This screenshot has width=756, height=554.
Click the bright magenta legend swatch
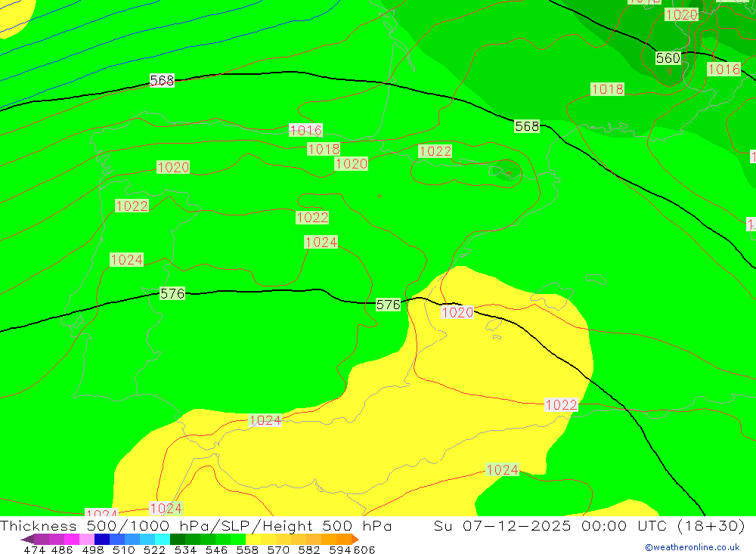71,539
